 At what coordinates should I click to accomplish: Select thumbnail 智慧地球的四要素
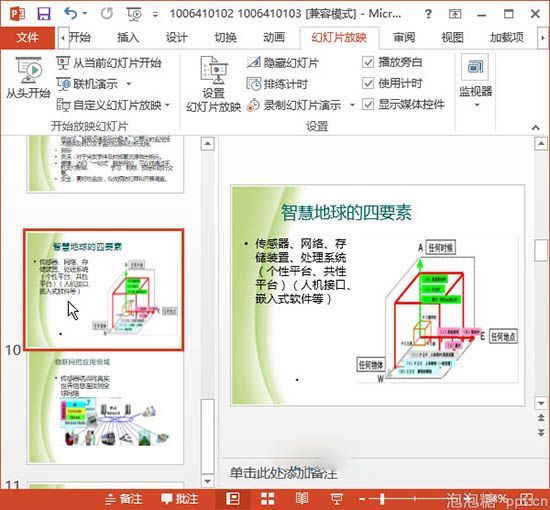(104, 289)
